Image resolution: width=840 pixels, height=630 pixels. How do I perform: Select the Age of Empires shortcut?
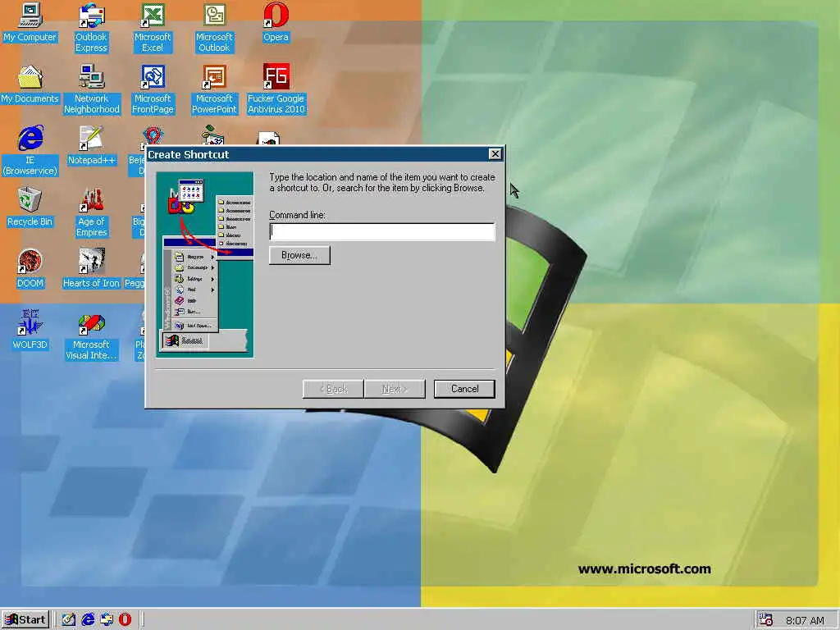[x=92, y=212]
